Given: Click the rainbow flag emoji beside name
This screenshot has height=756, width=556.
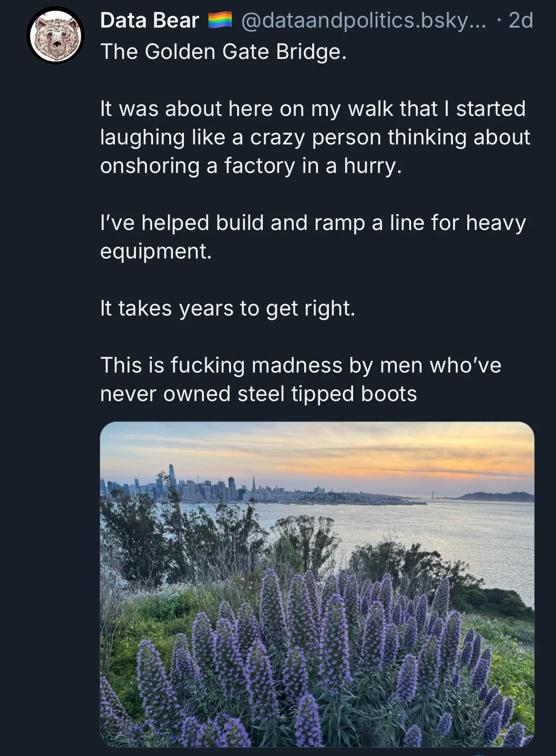Looking at the screenshot, I should (x=220, y=20).
